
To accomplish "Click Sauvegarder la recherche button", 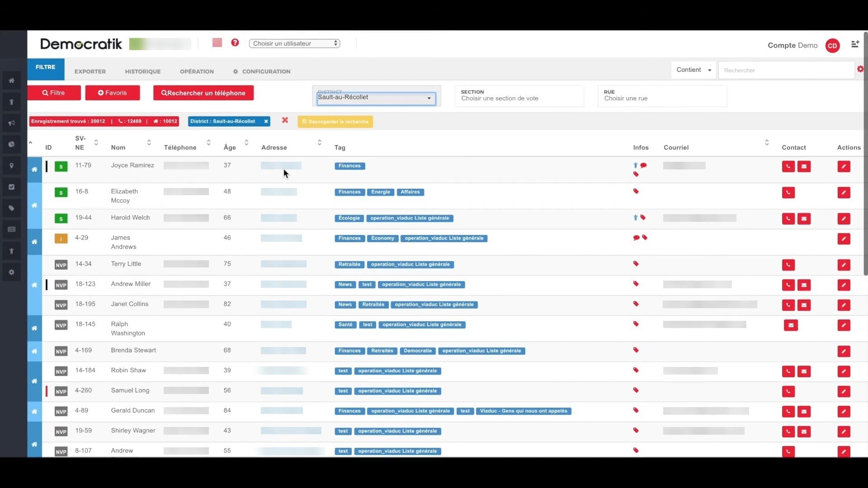I will point(335,122).
